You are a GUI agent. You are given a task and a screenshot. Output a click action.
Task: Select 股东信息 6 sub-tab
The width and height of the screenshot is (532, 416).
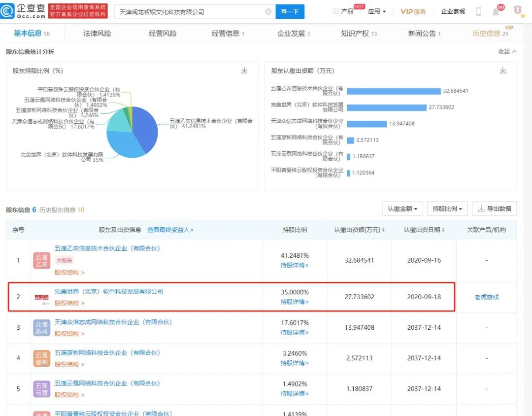[x=21, y=210]
